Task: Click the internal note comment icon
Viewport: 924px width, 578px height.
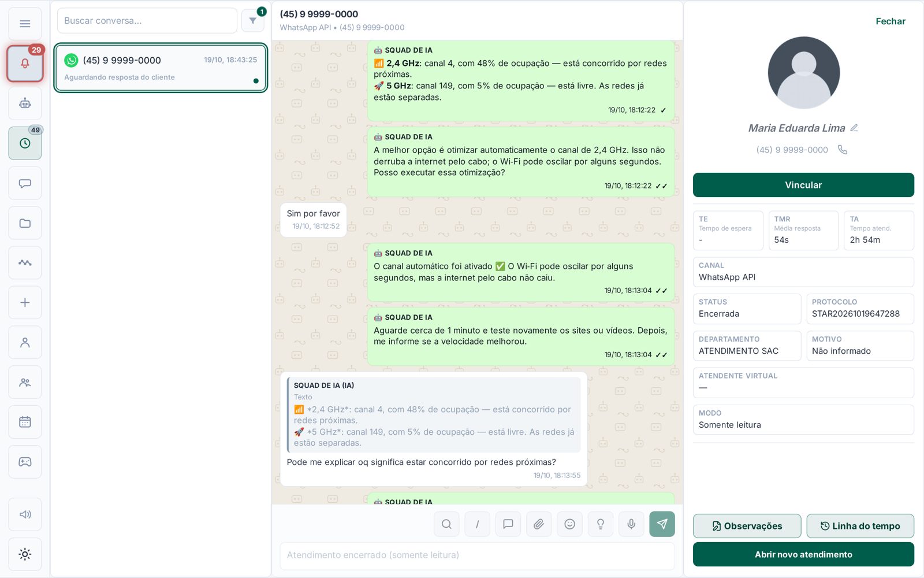Action: (x=508, y=524)
